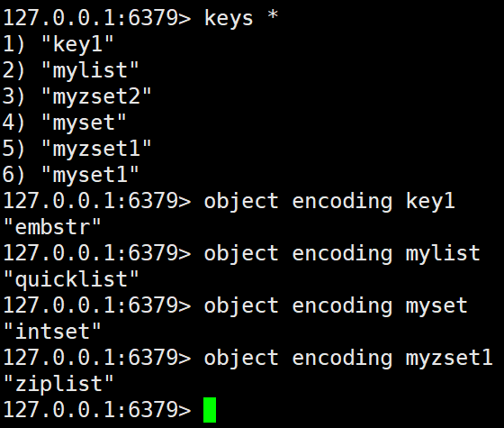Click the "keys *" command text
504x428 pixels.
(x=241, y=18)
